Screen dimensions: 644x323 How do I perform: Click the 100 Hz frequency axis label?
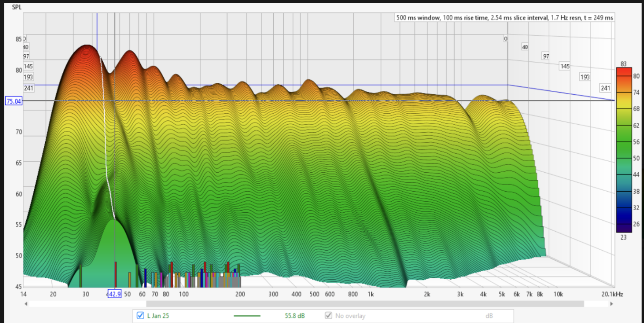coord(184,294)
